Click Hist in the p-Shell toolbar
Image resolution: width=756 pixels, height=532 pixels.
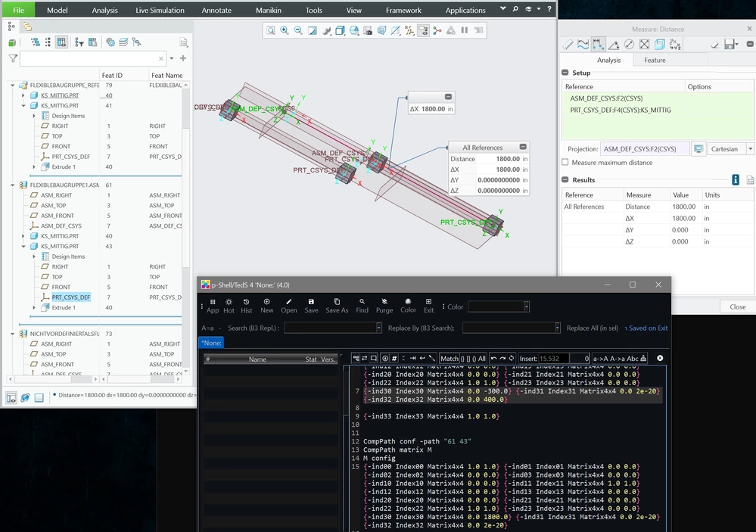tap(247, 306)
